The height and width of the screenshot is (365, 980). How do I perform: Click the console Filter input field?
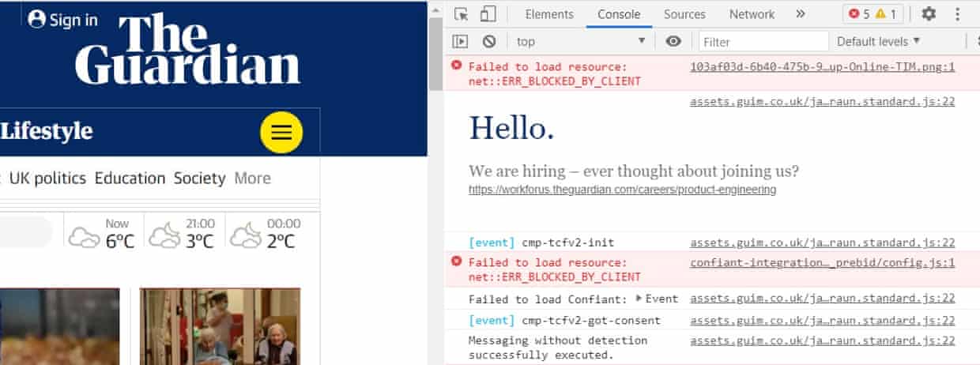[x=763, y=41]
